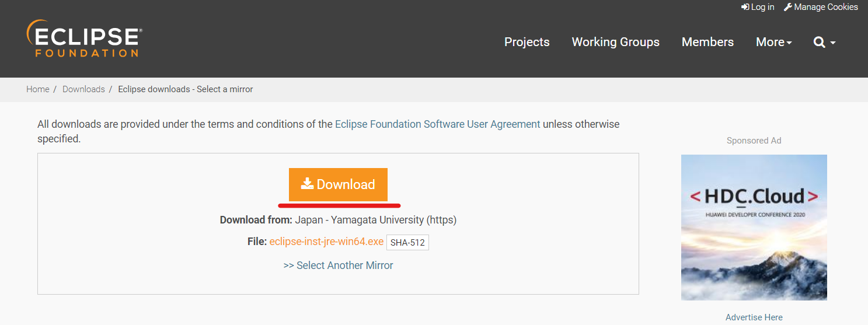Screen dimensions: 868x325
Task: Click the search magnifier icon
Action: tap(820, 42)
